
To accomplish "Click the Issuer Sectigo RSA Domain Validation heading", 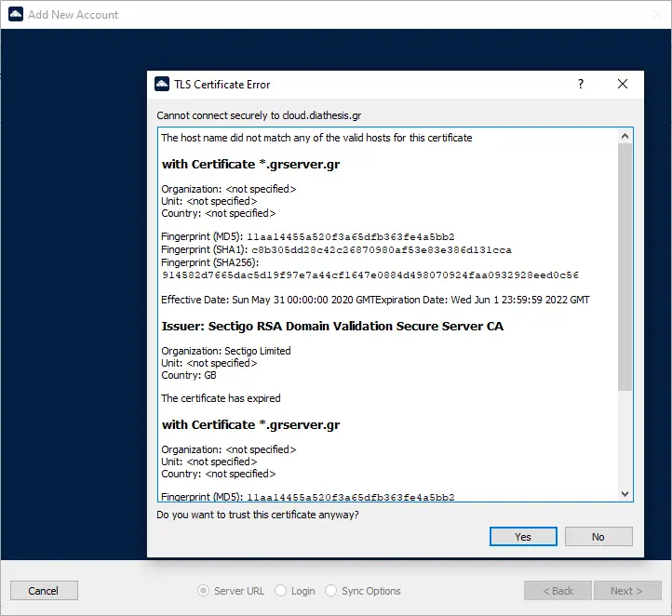I will pos(333,327).
